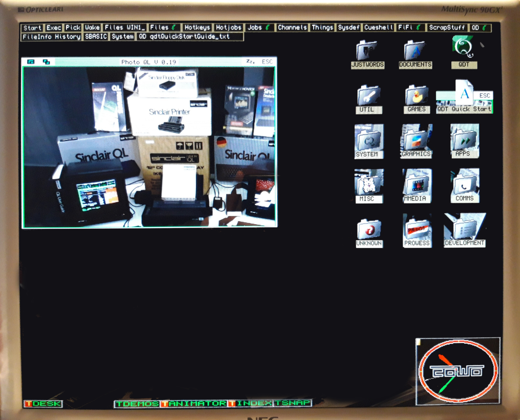Screen dimensions: 520x420
Task: Click the TDESK button at bottom
Action: point(43,404)
